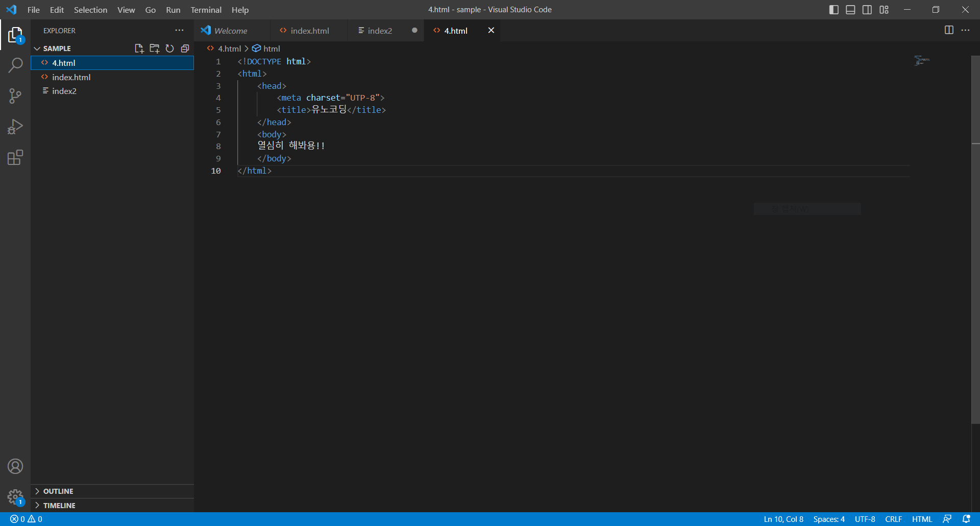This screenshot has width=980, height=526.
Task: Expand the TIMELINE section
Action: click(x=112, y=506)
